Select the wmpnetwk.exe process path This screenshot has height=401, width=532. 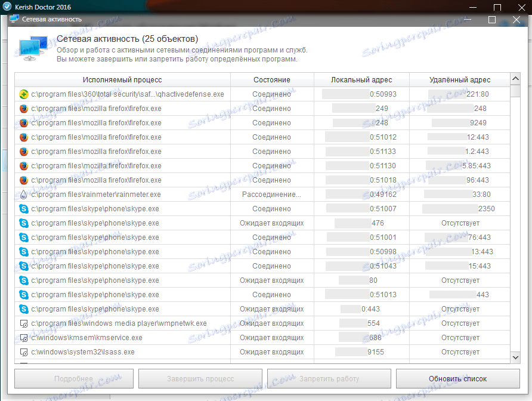click(119, 323)
